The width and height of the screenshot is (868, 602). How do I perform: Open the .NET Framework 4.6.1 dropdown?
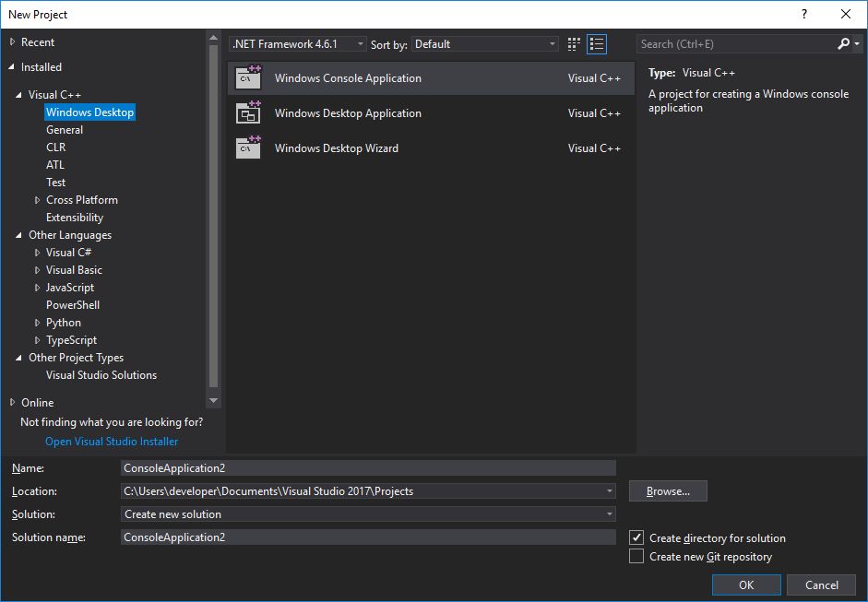click(360, 43)
